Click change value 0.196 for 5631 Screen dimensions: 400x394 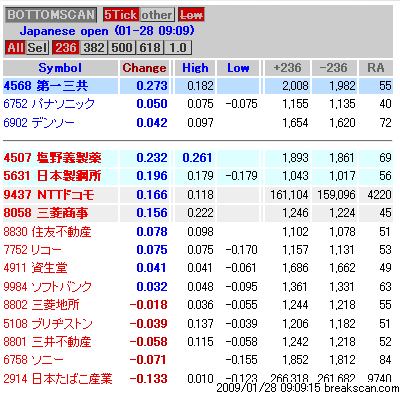point(152,176)
